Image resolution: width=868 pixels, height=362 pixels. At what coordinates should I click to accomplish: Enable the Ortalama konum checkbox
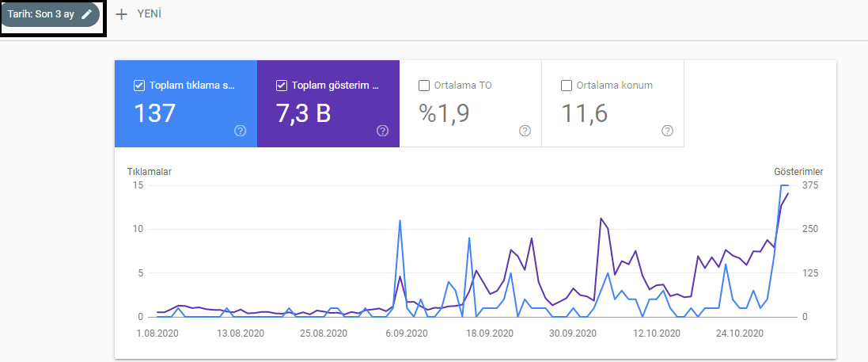[x=567, y=86]
